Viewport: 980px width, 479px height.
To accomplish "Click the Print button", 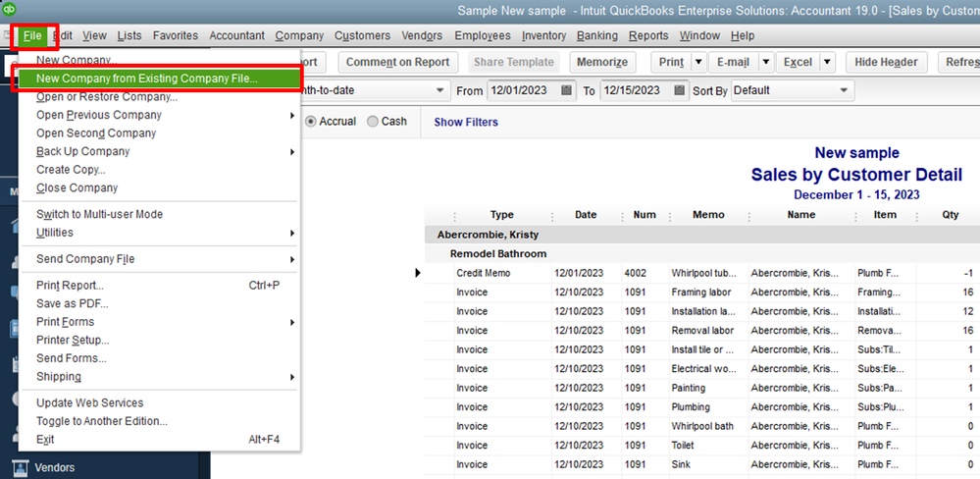I will pyautogui.click(x=671, y=62).
